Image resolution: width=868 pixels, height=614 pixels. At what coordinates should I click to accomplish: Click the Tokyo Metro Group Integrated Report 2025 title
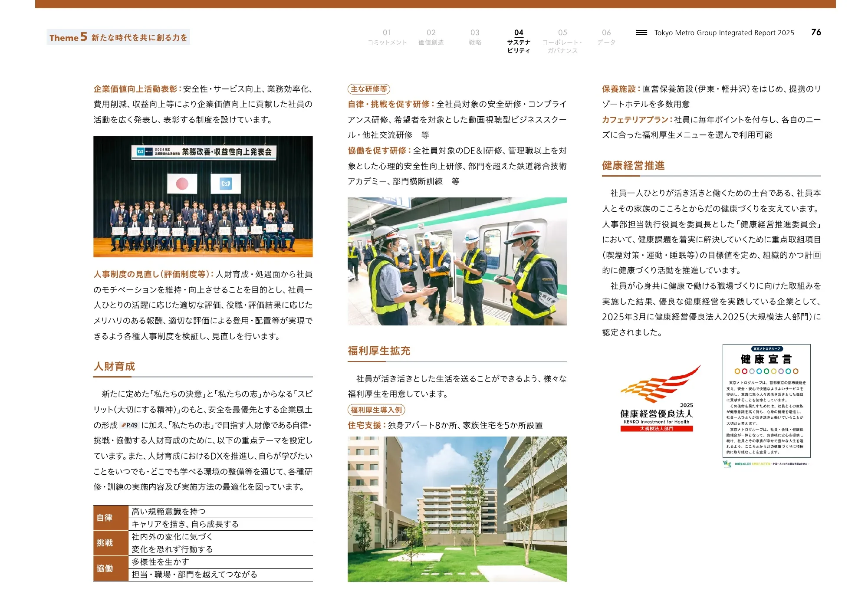724,33
